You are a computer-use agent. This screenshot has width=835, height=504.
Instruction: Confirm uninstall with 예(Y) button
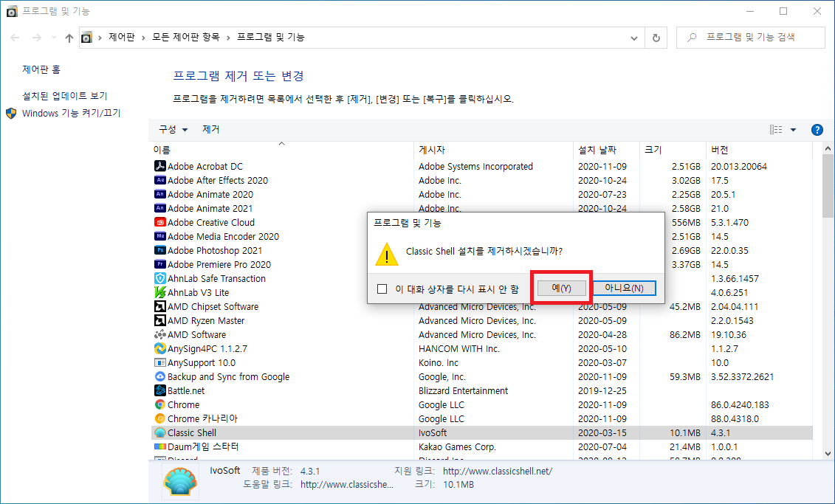tap(562, 288)
